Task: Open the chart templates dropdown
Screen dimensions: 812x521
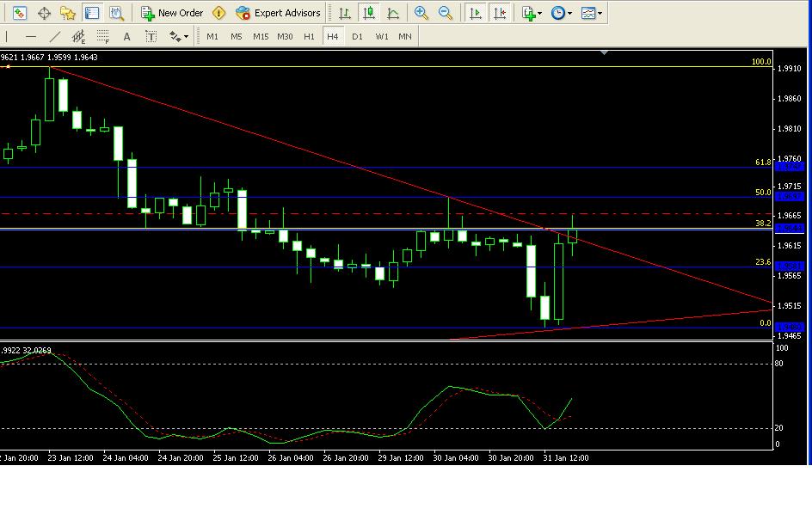Action: coord(591,13)
